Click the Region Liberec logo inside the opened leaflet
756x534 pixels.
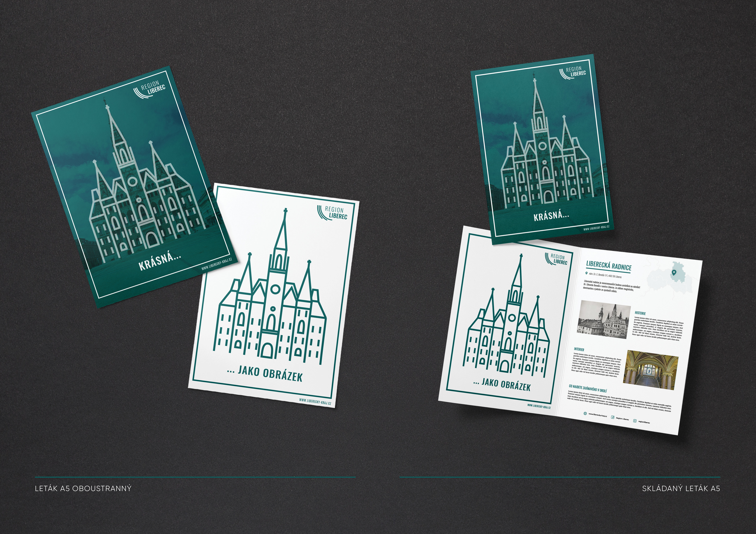(x=557, y=259)
